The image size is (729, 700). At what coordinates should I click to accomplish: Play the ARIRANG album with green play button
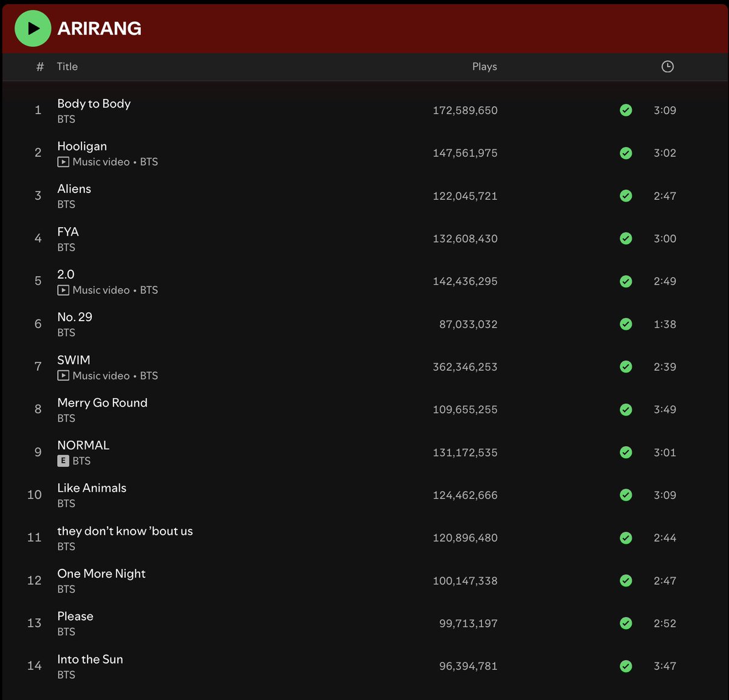pos(33,29)
